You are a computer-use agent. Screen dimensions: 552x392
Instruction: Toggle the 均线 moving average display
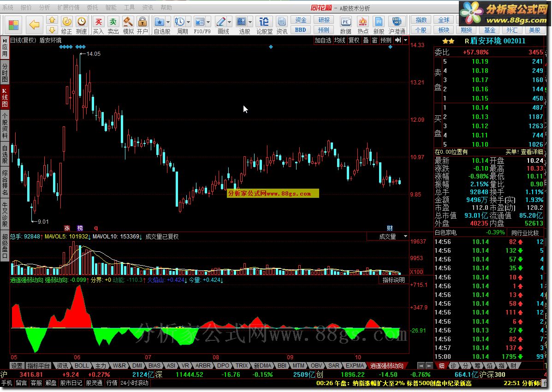[339, 40]
